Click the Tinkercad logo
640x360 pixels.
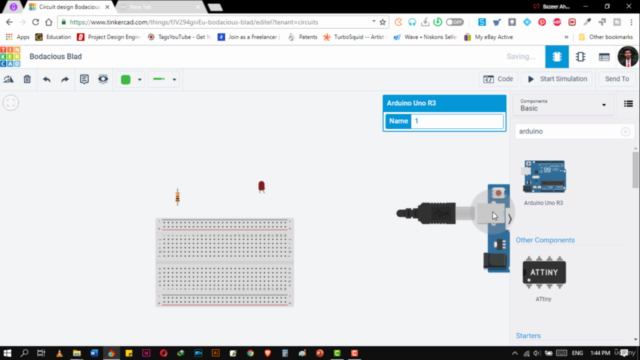pyautogui.click(x=10, y=57)
